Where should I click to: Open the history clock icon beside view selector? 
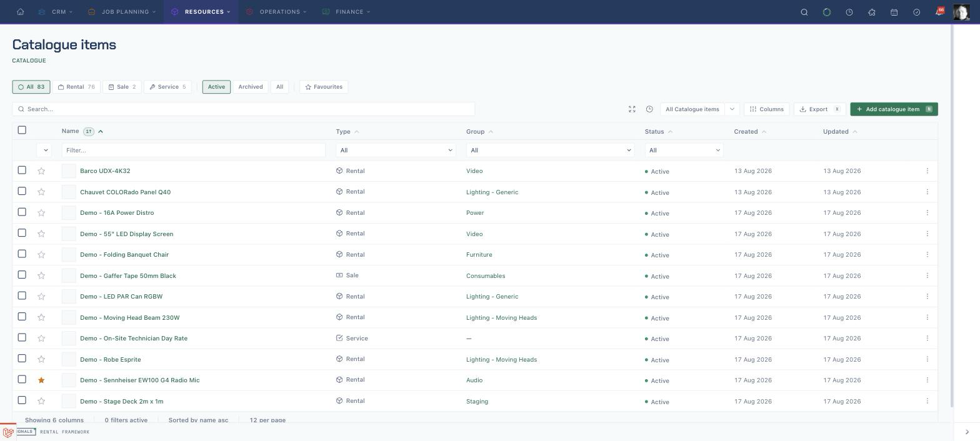649,109
